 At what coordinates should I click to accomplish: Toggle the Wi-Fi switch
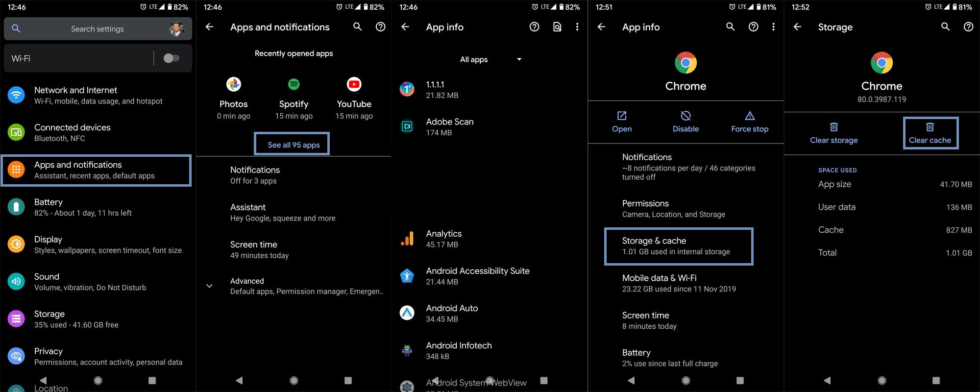[x=171, y=58]
